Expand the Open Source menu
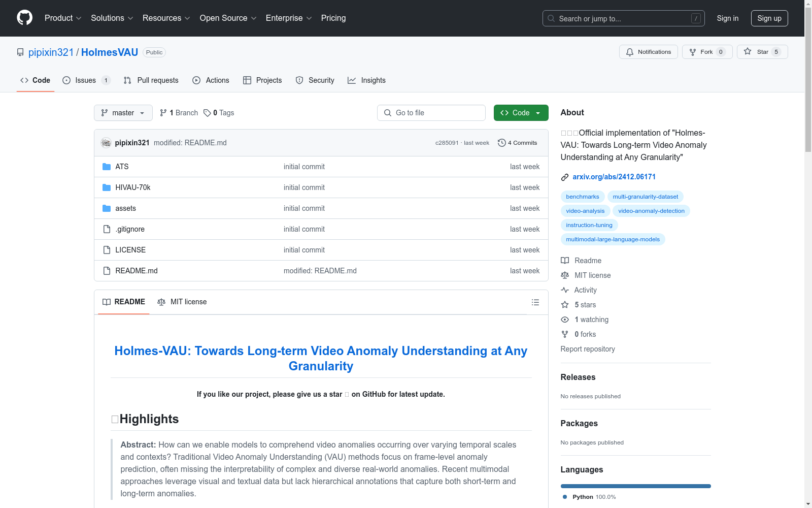Viewport: 812px width, 508px height. point(228,18)
